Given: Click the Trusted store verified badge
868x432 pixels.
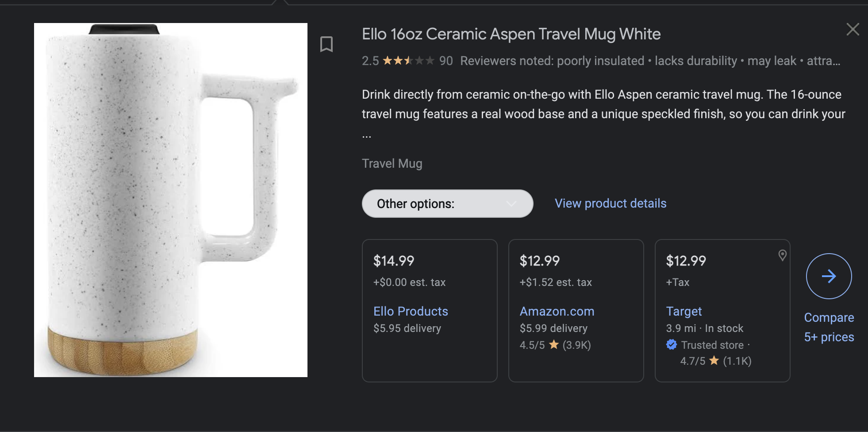Looking at the screenshot, I should click(x=672, y=345).
